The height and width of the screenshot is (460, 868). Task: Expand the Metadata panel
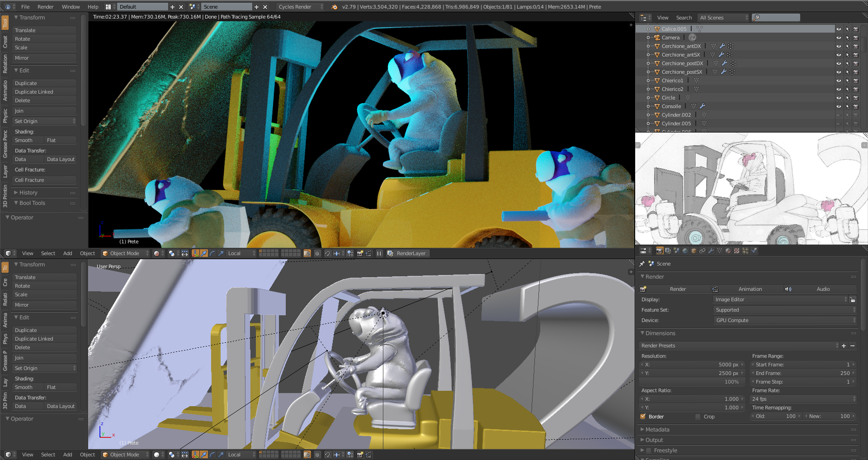click(x=657, y=430)
